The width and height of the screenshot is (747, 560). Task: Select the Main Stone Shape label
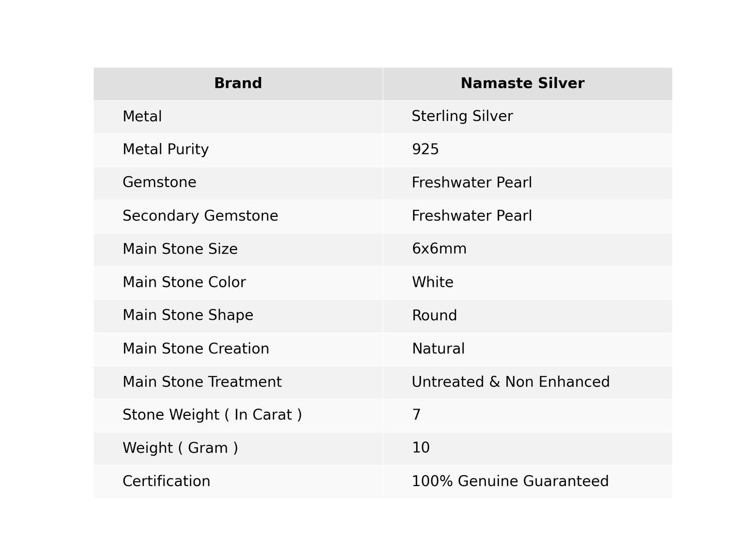(188, 316)
